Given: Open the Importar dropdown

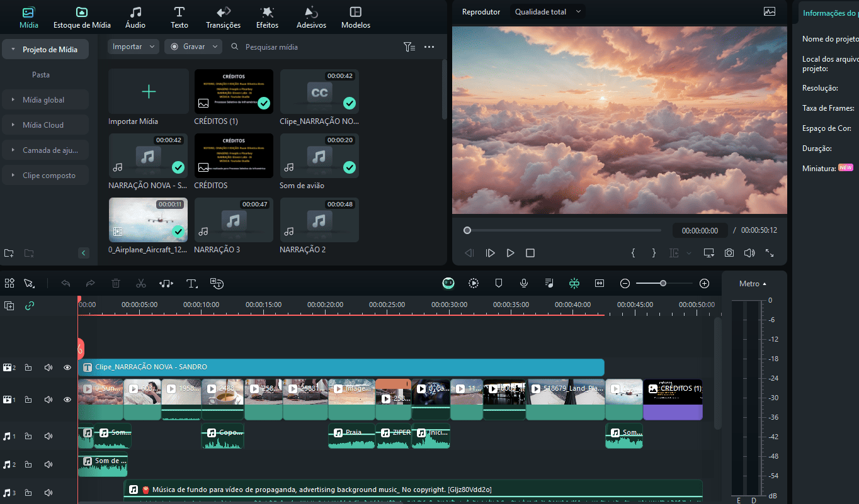Looking at the screenshot, I should coord(134,47).
